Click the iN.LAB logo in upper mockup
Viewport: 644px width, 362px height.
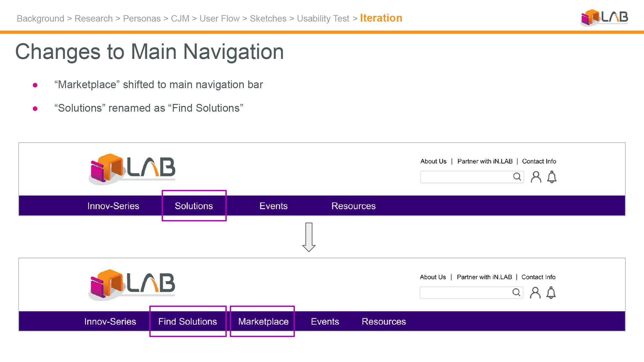click(x=132, y=169)
